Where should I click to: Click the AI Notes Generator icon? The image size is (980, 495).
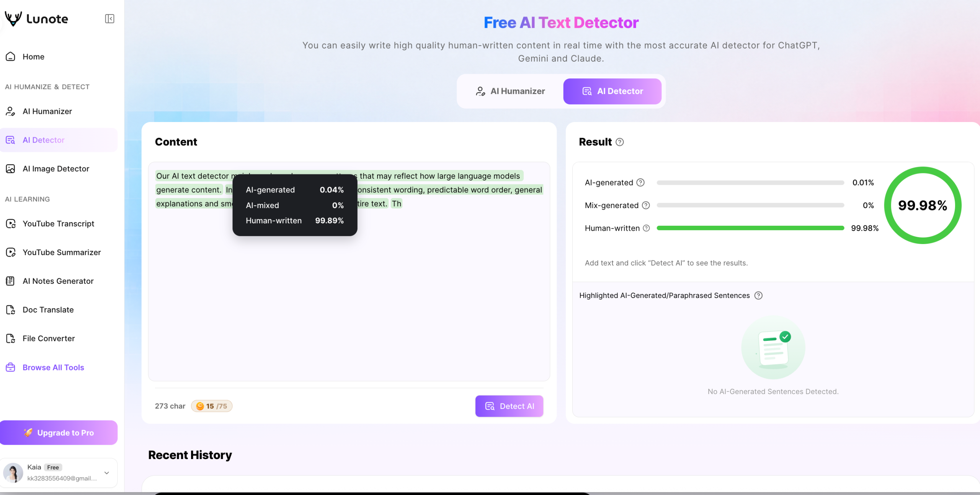pos(11,281)
